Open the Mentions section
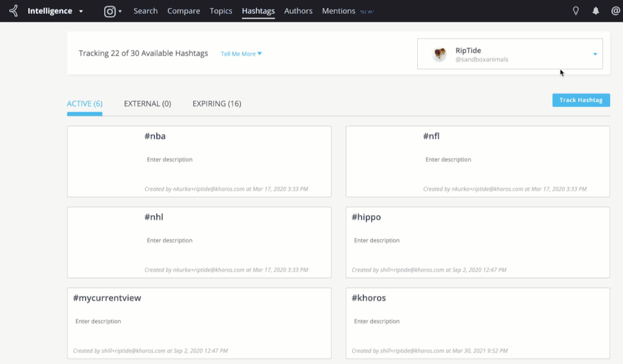623x364 pixels. tap(339, 11)
